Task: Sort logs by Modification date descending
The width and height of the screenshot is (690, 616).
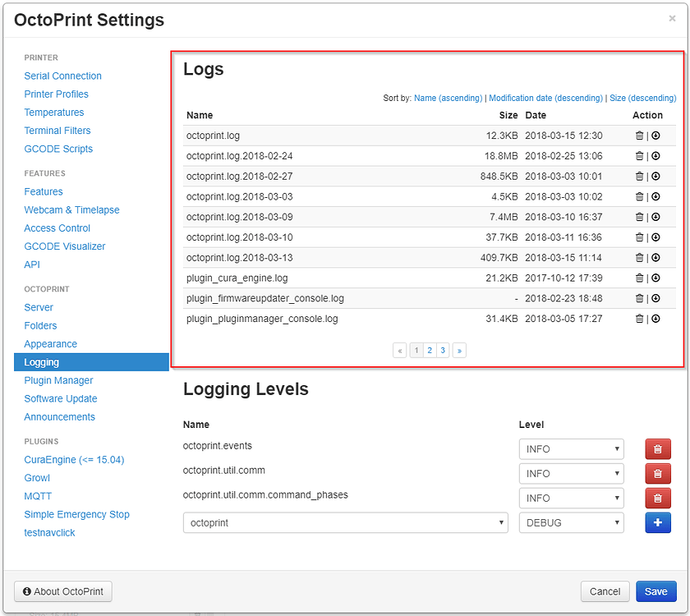Action: tap(546, 98)
